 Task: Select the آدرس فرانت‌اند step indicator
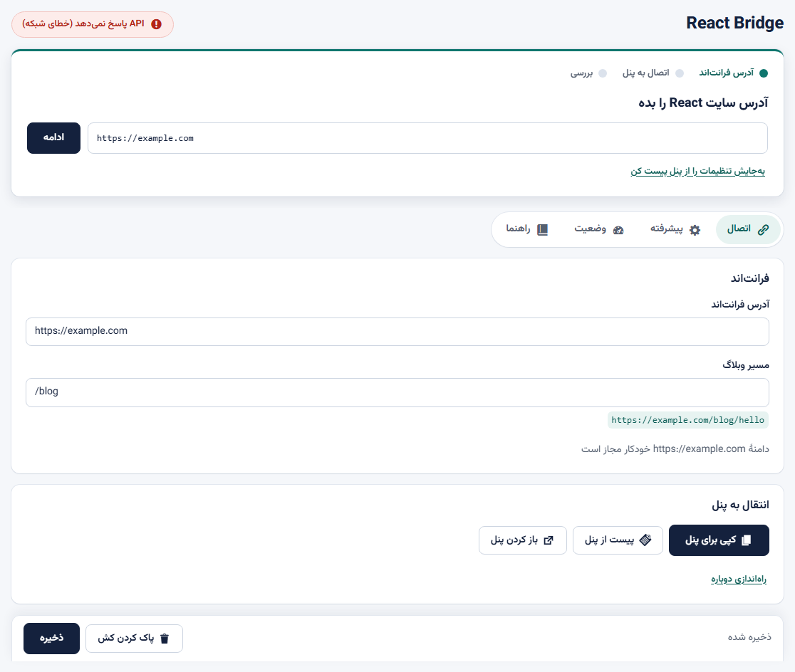point(733,73)
